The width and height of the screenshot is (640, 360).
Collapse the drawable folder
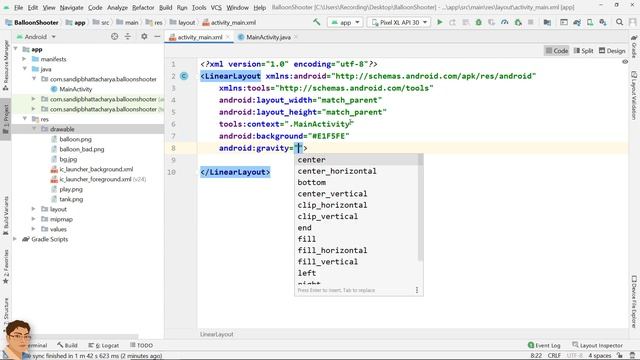(x=34, y=129)
